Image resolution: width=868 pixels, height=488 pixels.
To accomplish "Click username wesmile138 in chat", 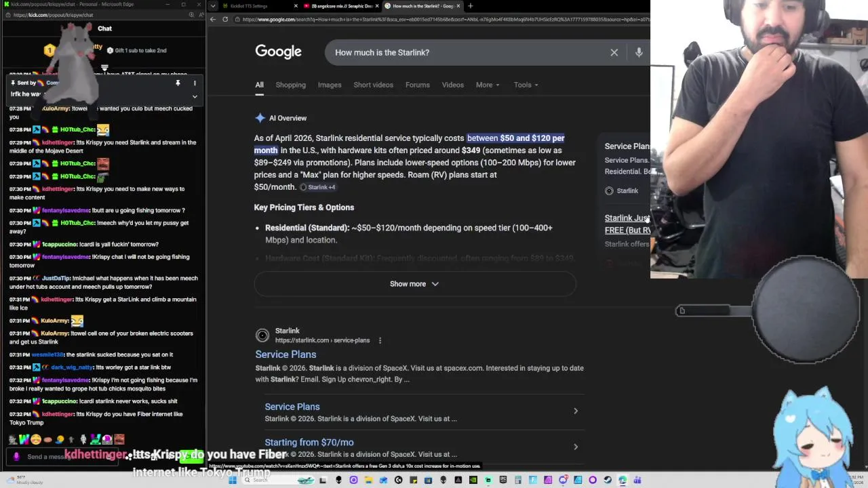I will (x=47, y=354).
